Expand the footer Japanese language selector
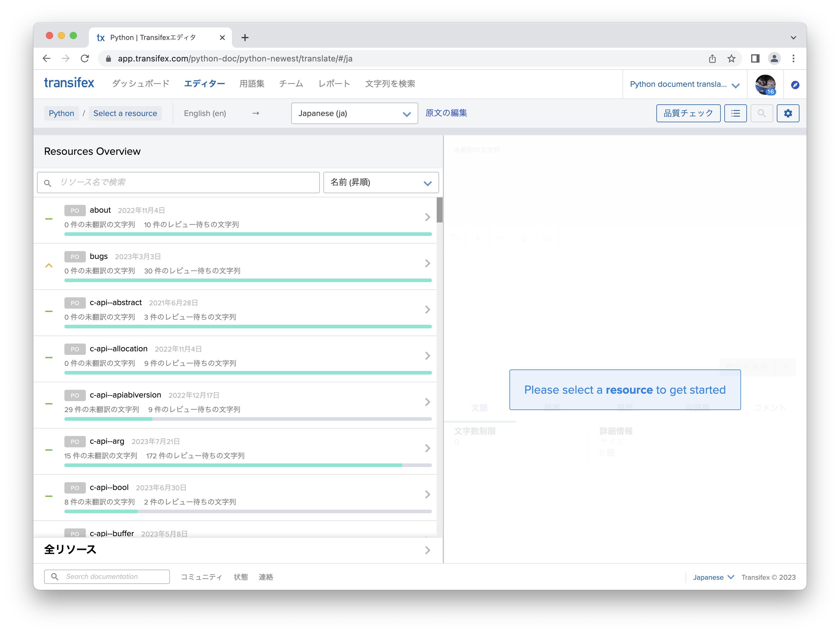The height and width of the screenshot is (634, 840). [713, 577]
